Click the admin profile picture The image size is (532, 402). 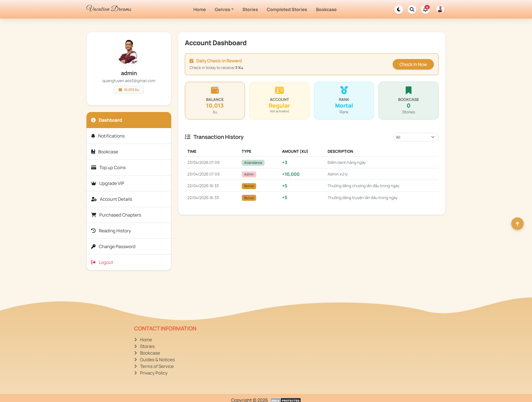[x=129, y=52]
